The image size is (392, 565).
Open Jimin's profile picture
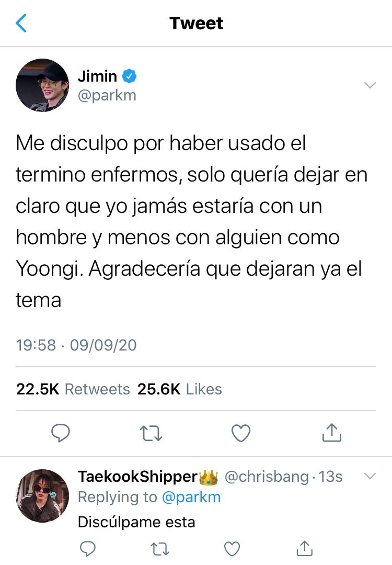click(x=42, y=85)
